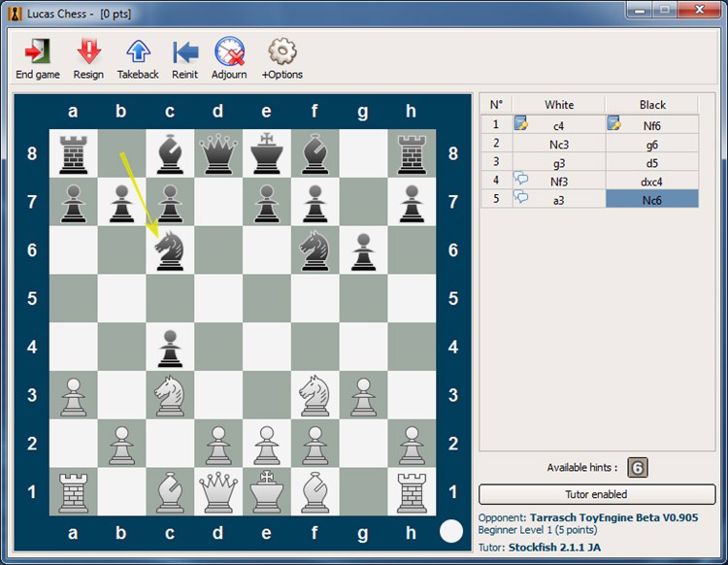Select the white knight on f3
Viewport: 728px width, 565px height.
(x=314, y=395)
